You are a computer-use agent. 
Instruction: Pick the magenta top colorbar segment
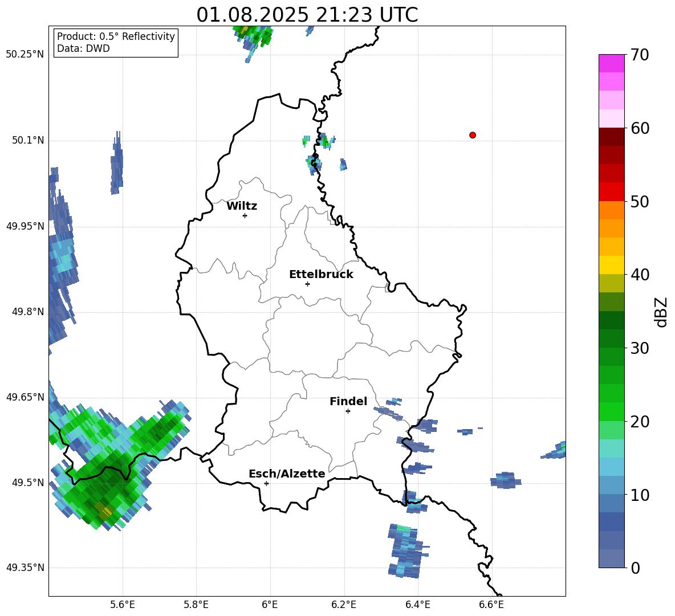pyautogui.click(x=611, y=64)
